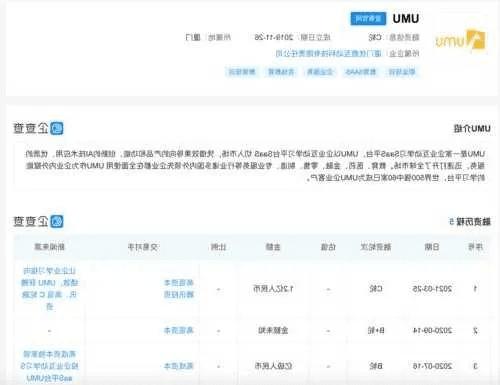Viewport: 500px width, 385px height.
Task: Select the 企业服务 tag
Action: click(x=320, y=72)
